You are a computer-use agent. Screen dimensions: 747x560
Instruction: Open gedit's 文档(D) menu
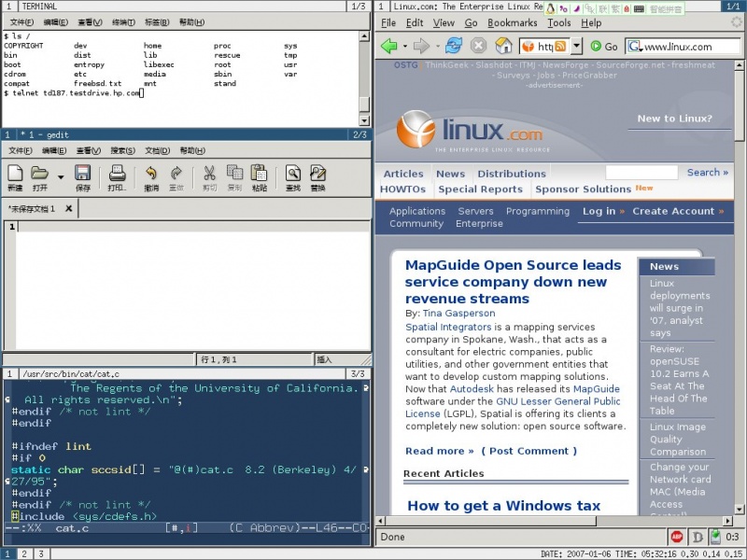point(157,150)
